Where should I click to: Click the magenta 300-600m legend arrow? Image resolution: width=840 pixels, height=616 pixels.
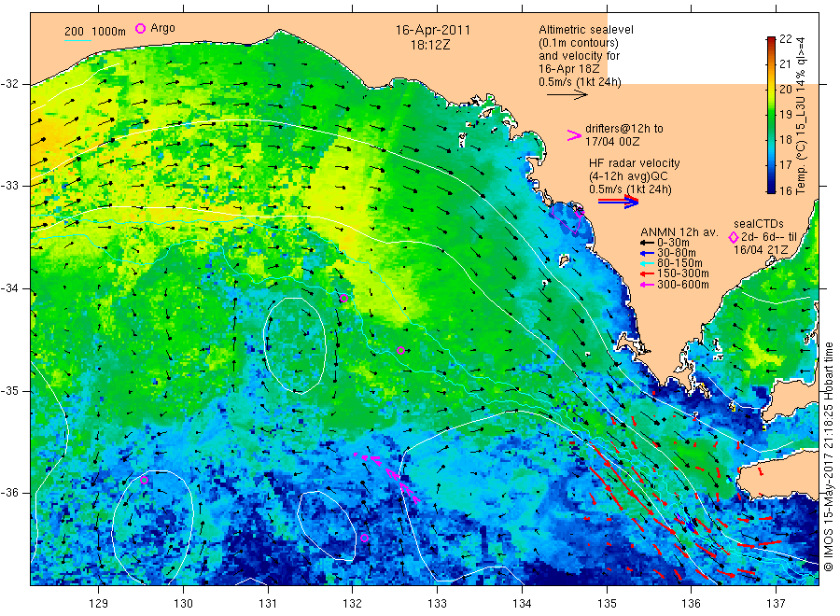coord(647,285)
